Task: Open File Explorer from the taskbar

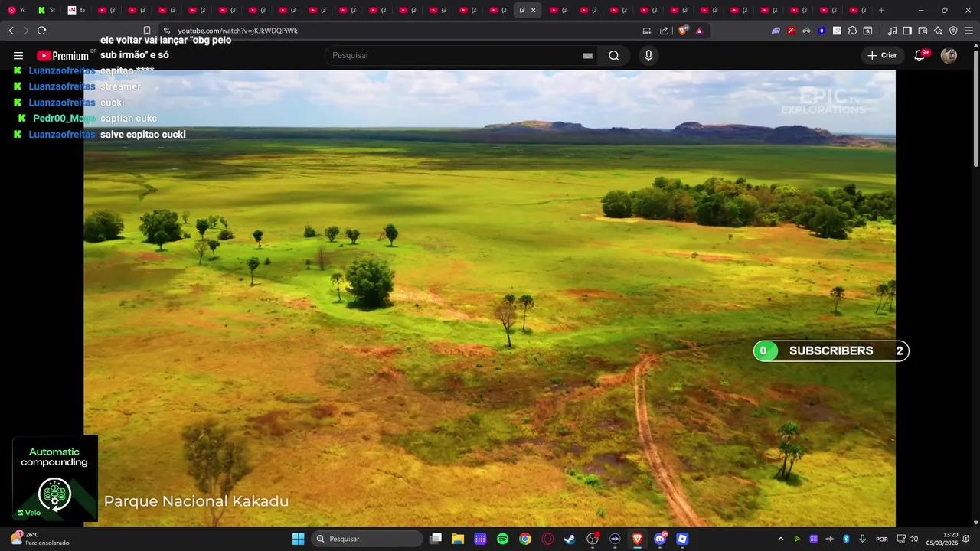Action: tap(458, 539)
